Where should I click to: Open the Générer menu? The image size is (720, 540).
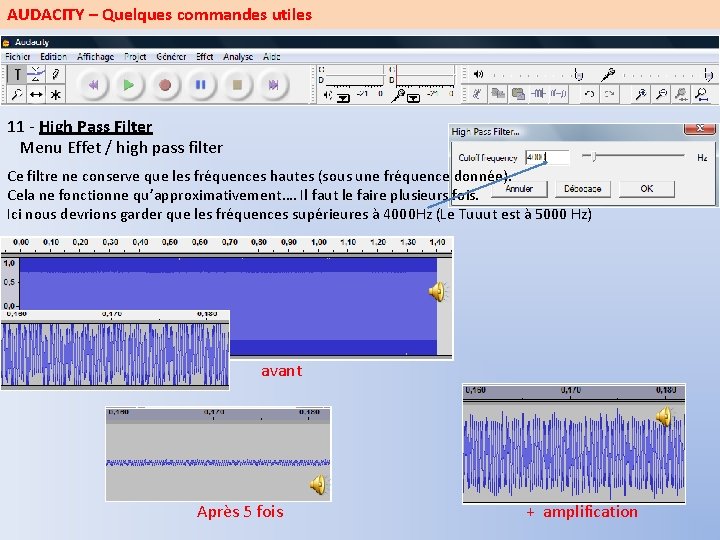click(x=171, y=57)
